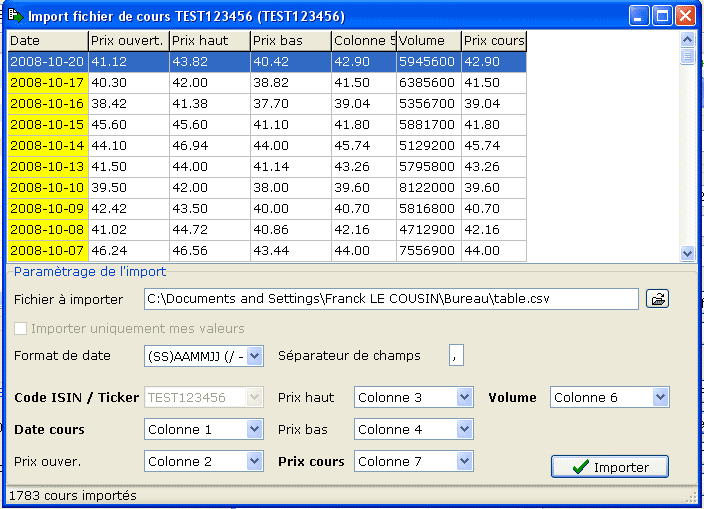Click the import window title bar icon

point(16,16)
